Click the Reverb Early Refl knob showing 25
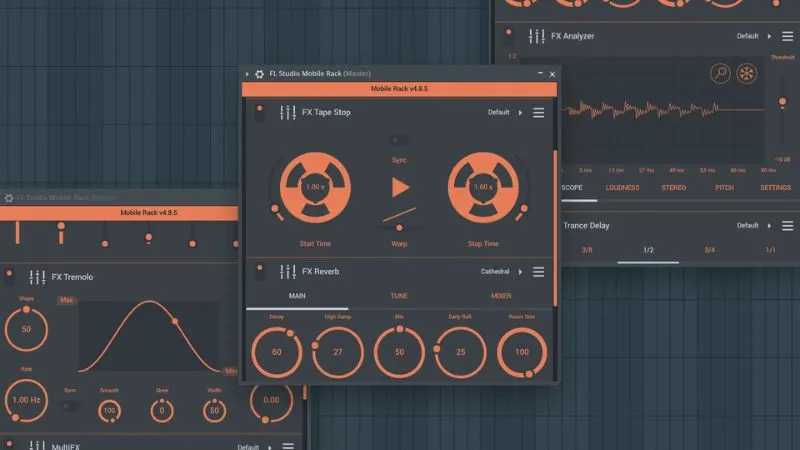This screenshot has height=450, width=800. (x=460, y=352)
